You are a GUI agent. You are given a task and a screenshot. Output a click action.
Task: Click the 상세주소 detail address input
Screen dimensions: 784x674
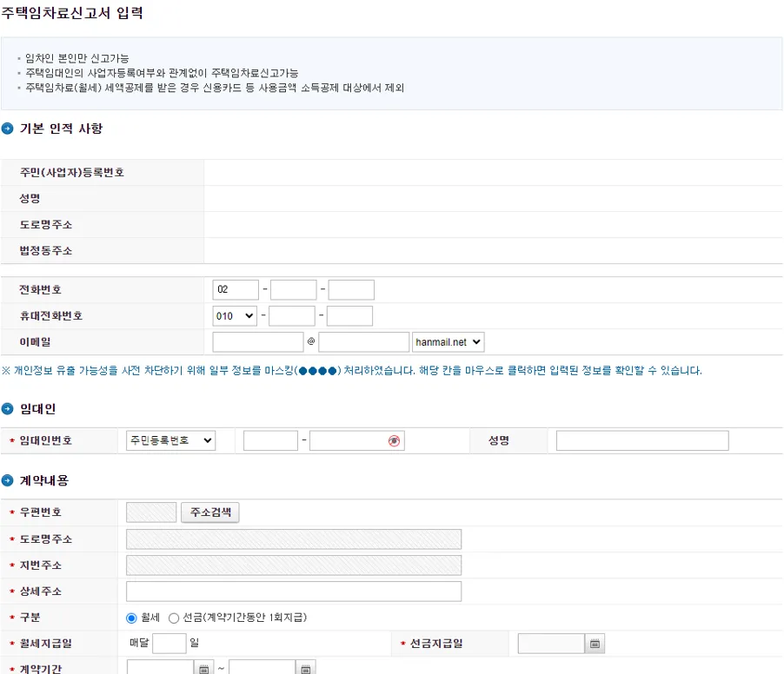click(x=293, y=591)
